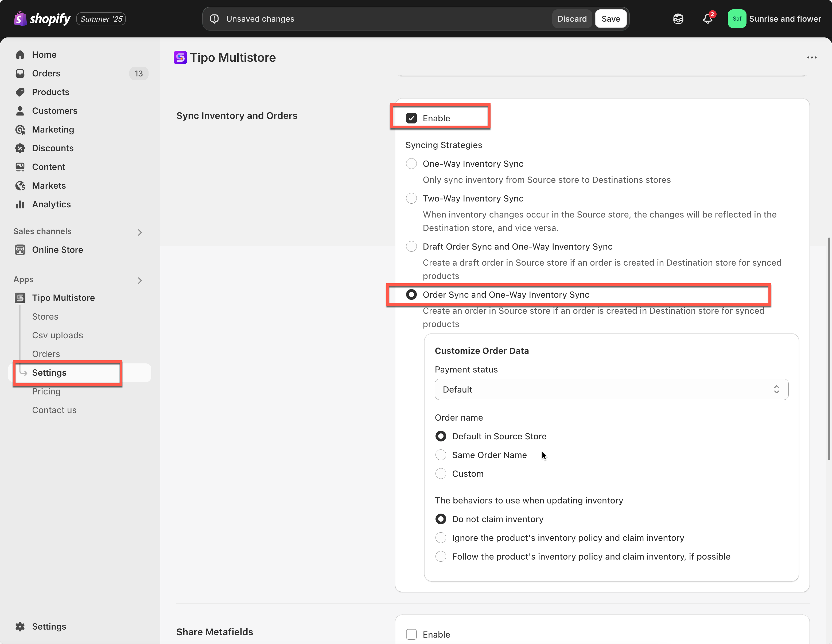
Task: Open the Payment status dropdown
Action: click(611, 389)
